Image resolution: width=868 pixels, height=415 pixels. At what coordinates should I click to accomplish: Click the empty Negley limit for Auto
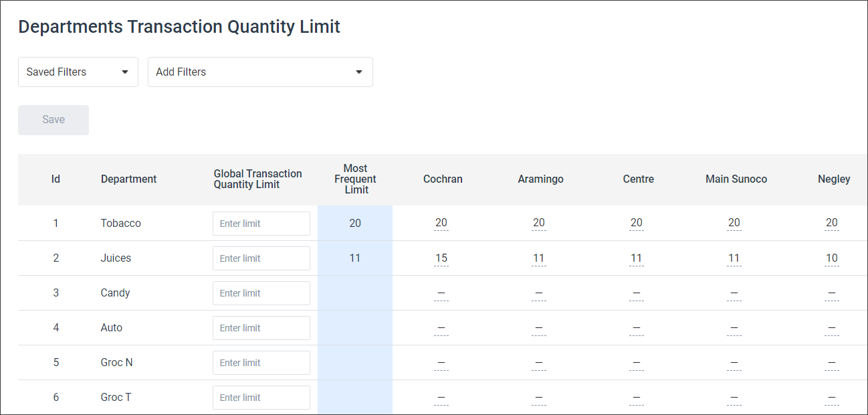[831, 327]
